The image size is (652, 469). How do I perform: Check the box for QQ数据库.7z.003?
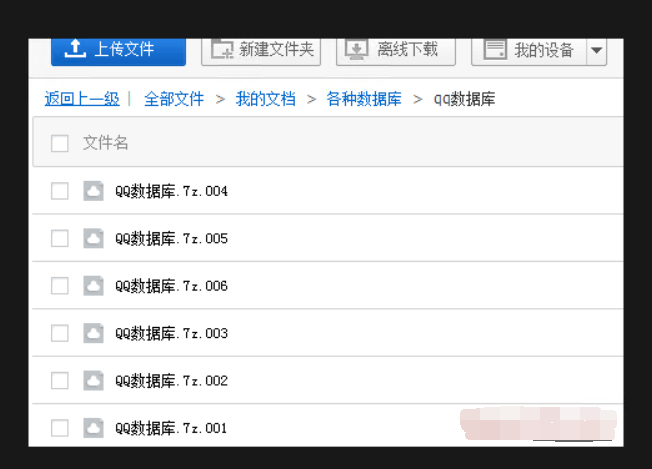point(59,333)
